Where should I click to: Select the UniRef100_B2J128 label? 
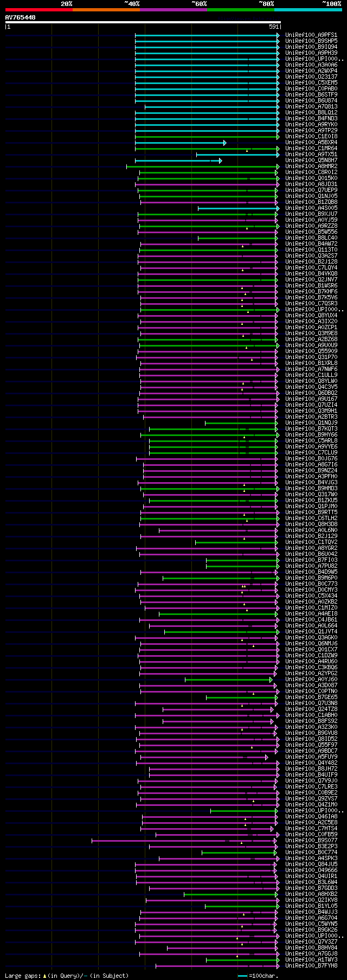[x=311, y=261]
